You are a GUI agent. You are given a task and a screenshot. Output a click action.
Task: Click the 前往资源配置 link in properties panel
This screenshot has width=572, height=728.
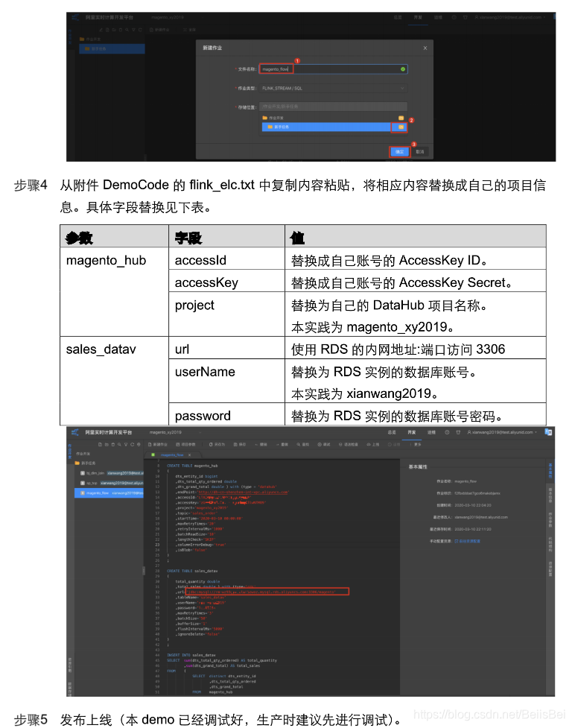pos(468,542)
